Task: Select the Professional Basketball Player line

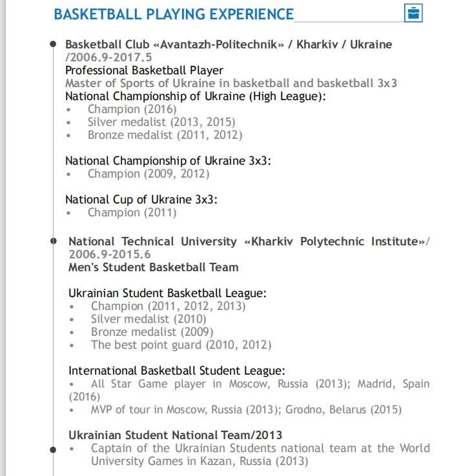Action: [x=144, y=70]
